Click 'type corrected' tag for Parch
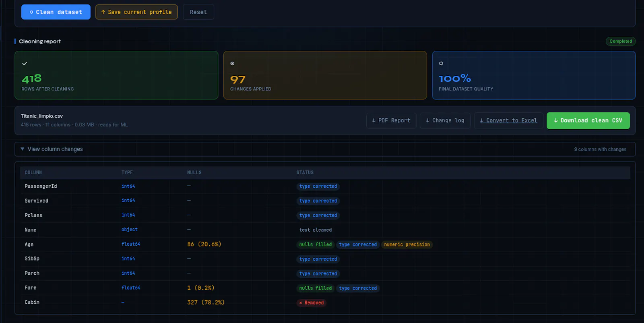 point(318,273)
